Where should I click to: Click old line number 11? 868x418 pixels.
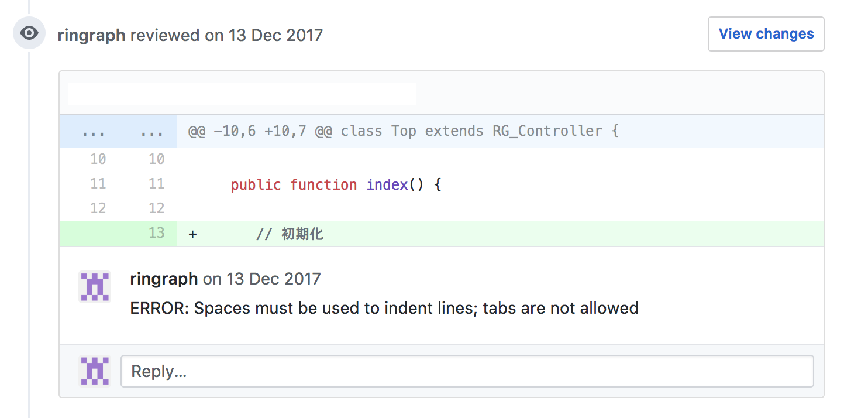[98, 184]
